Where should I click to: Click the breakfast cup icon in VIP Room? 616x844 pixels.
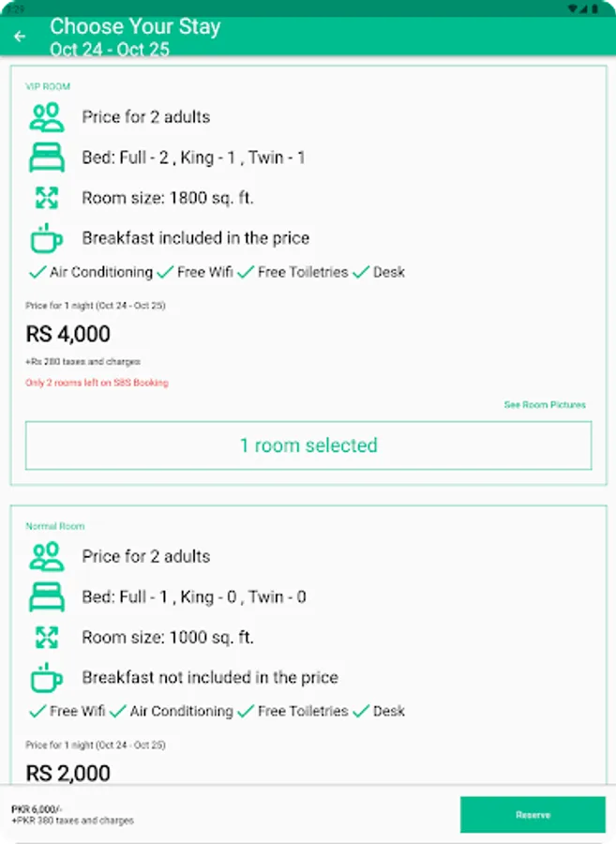[46, 238]
